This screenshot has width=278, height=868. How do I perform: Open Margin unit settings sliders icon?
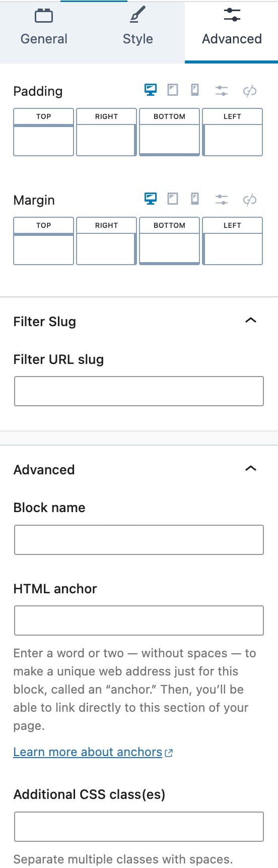tap(222, 200)
